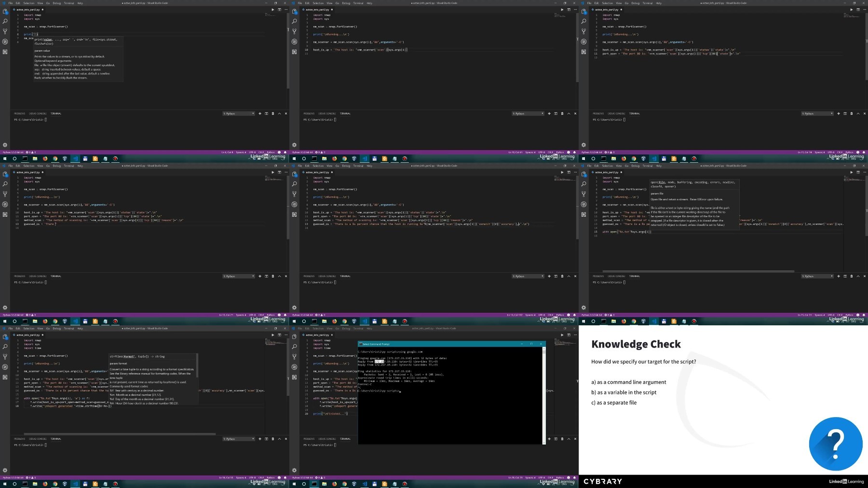Image resolution: width=868 pixels, height=488 pixels.
Task: Open '1: Python' terminal dropdown in print tooltip frame
Action: tap(239, 113)
